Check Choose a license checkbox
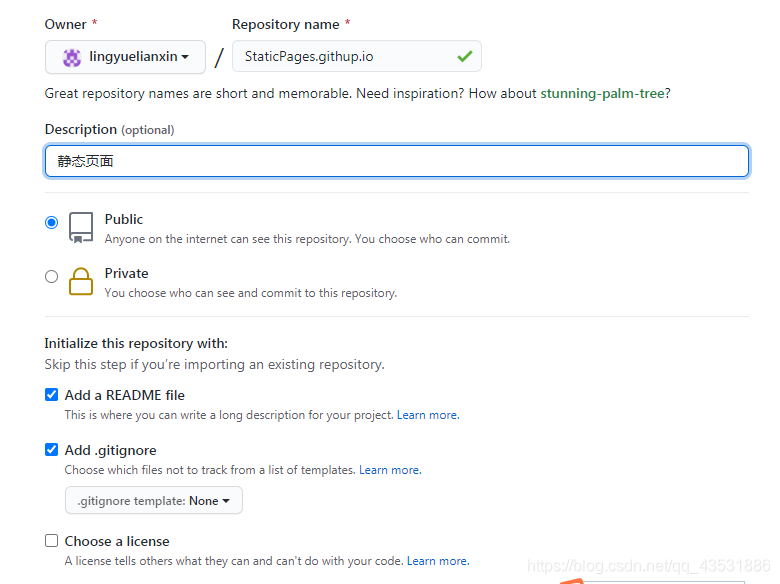 pyautogui.click(x=51, y=541)
